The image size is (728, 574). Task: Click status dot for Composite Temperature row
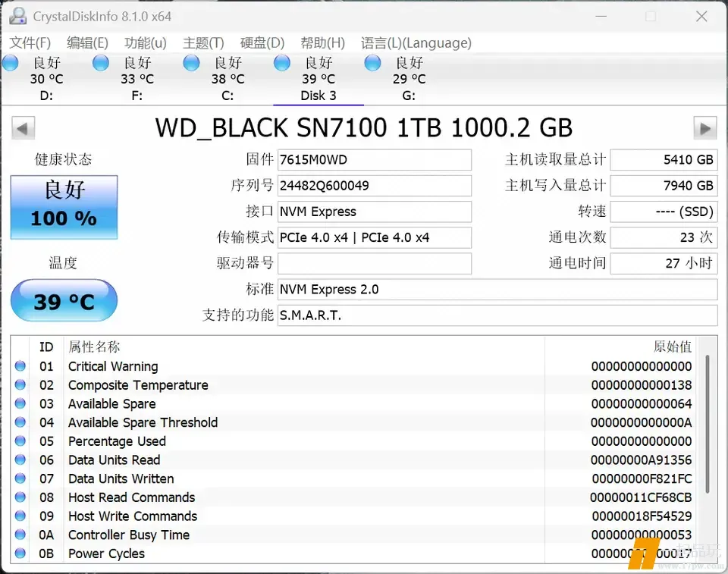[20, 384]
